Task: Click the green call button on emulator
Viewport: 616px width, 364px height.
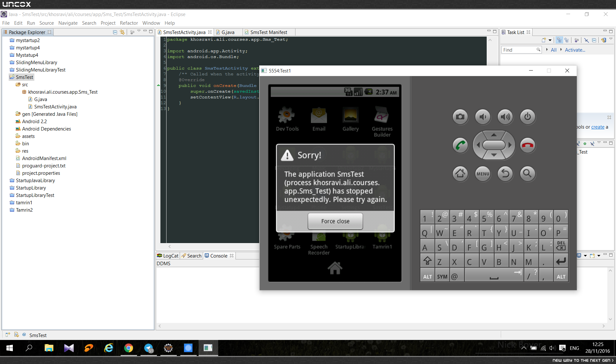Action: click(460, 145)
